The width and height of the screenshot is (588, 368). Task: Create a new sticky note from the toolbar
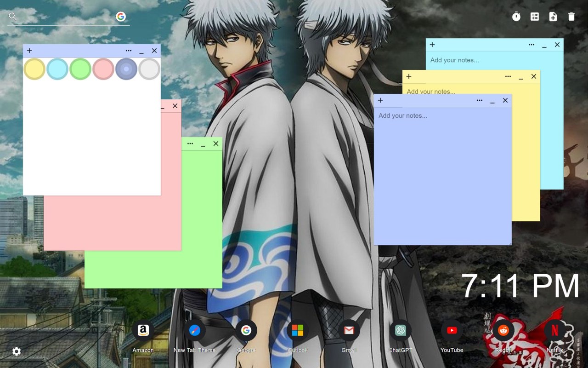(553, 17)
